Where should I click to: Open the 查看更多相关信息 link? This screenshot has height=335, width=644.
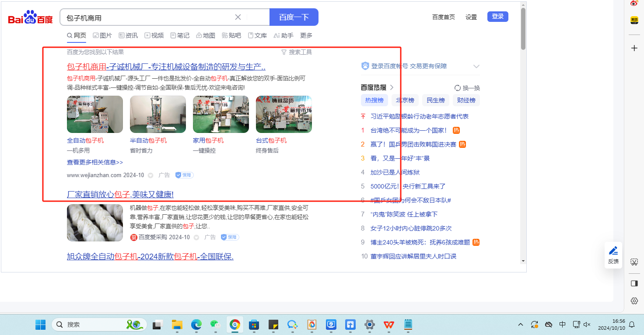95,162
